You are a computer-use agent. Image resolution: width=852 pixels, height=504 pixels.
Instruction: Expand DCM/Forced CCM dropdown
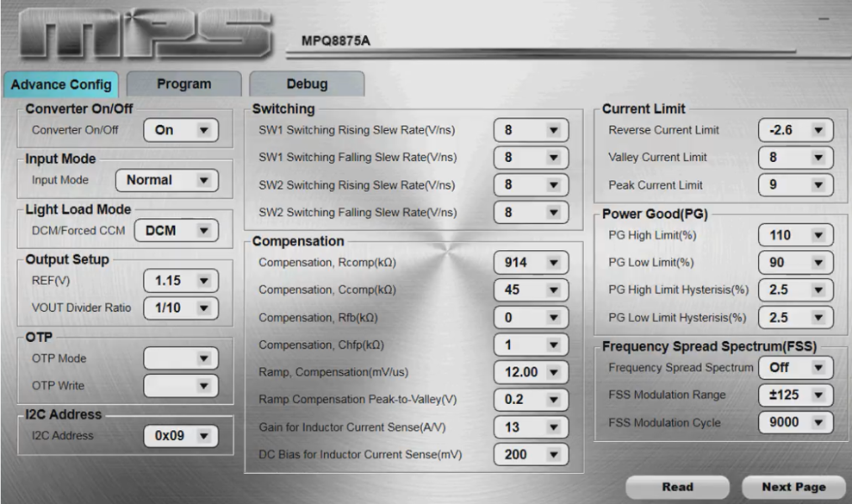[x=176, y=231]
